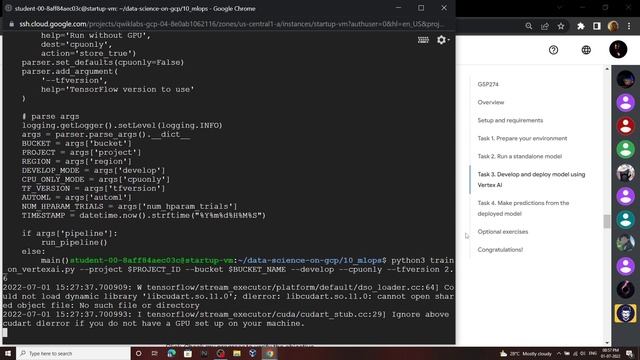Open Setup and requirements section
The width and height of the screenshot is (640, 360).
(510, 120)
